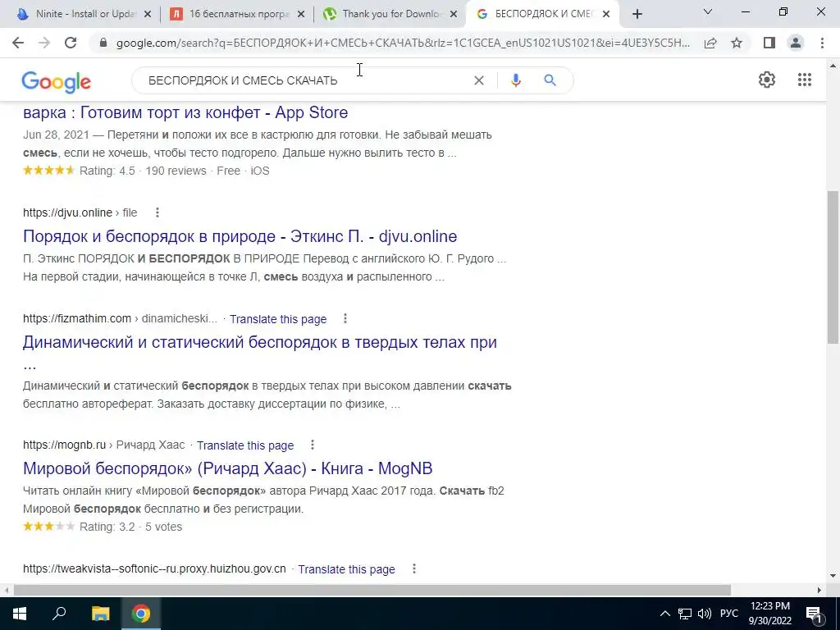Click the browser forward arrow
The image size is (840, 630).
(44, 43)
